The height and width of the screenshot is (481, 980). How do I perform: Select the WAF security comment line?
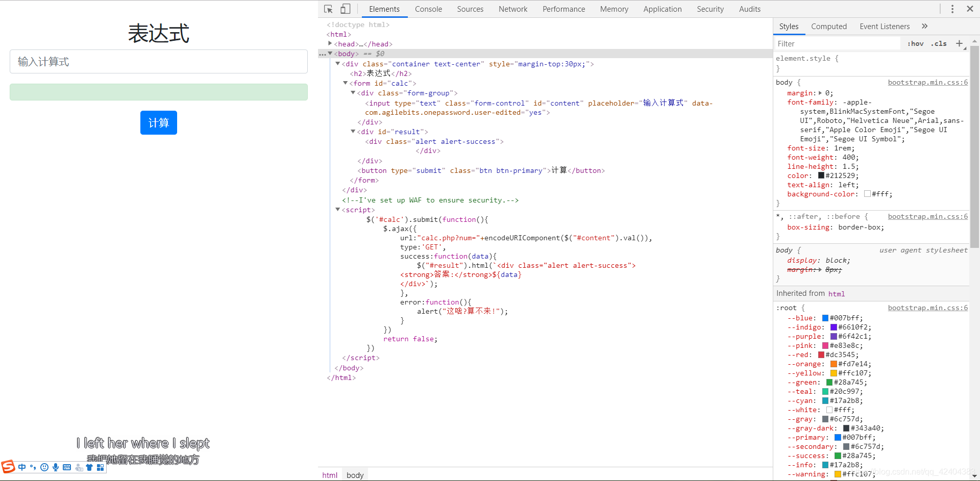(430, 200)
